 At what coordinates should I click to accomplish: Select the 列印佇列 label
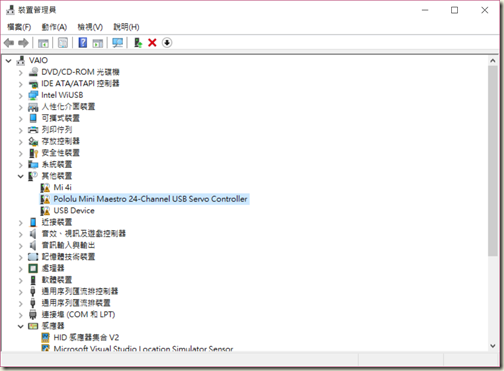point(56,130)
